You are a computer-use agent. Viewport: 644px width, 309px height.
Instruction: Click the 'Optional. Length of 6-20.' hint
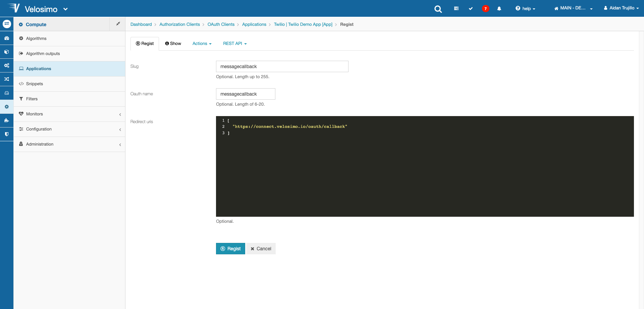coord(240,104)
